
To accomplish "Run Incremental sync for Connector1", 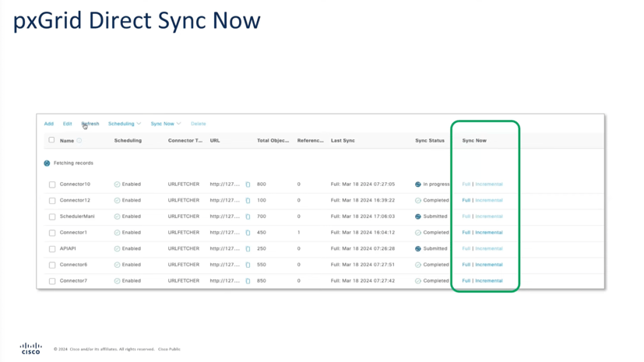I will 489,232.
